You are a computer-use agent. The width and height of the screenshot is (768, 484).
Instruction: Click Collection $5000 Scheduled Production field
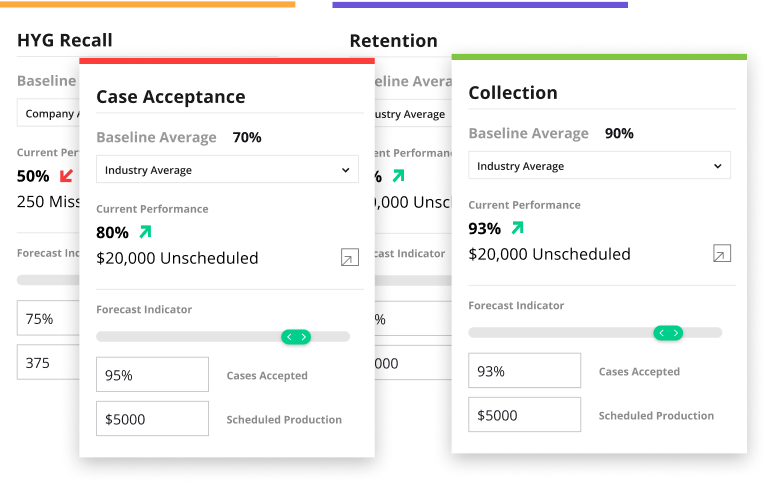pyautogui.click(x=525, y=415)
